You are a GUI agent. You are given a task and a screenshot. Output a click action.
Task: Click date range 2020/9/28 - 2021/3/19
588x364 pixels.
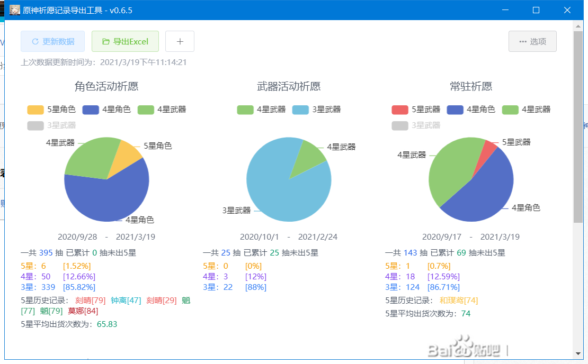[106, 236]
